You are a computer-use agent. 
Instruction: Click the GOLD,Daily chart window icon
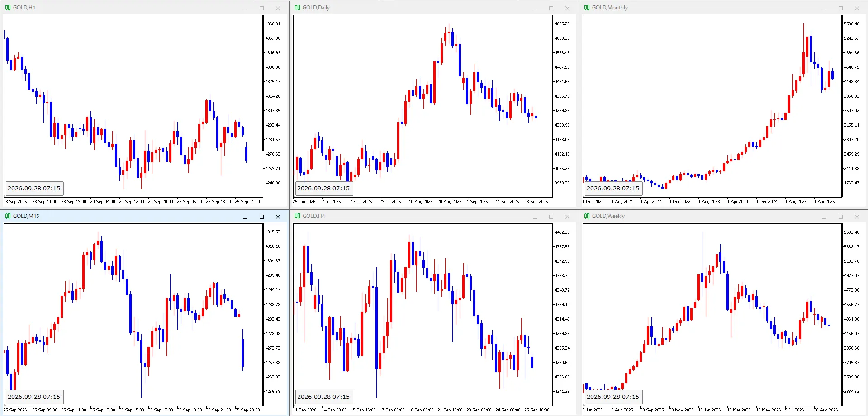click(297, 8)
